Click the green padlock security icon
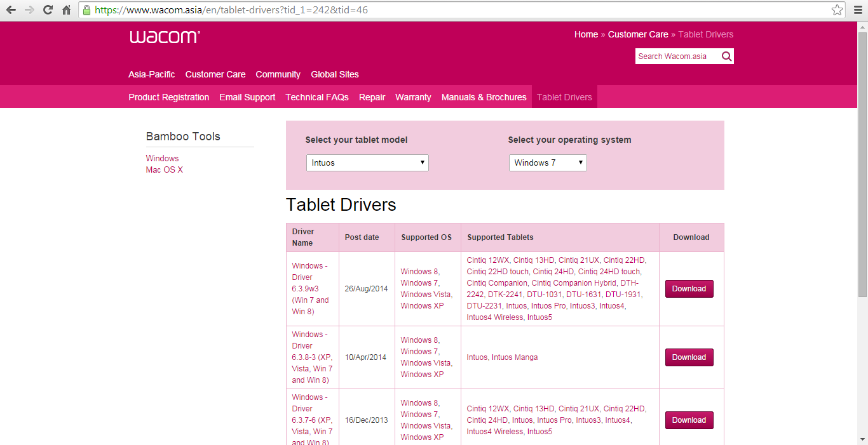 tap(87, 10)
